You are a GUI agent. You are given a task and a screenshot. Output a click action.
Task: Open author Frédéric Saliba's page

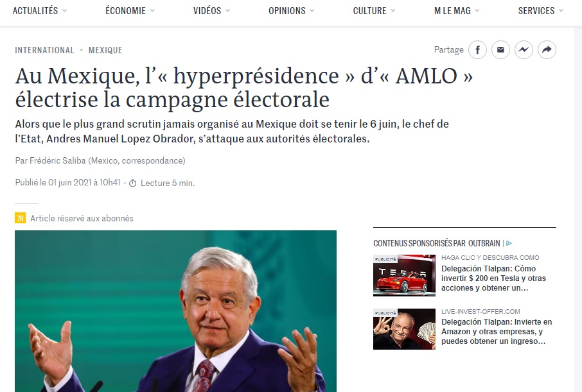point(58,160)
